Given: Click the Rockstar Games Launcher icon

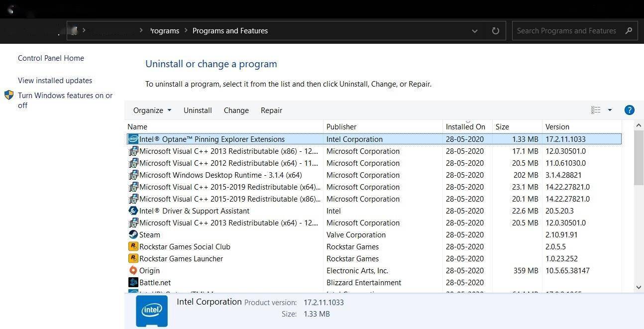Looking at the screenshot, I should [133, 259].
